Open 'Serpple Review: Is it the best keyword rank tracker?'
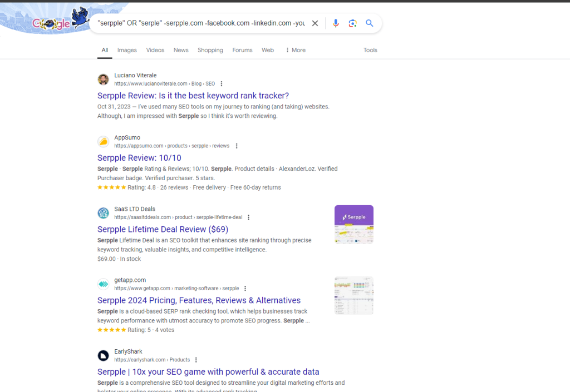Viewport: 570px width, 392px height. (x=193, y=96)
